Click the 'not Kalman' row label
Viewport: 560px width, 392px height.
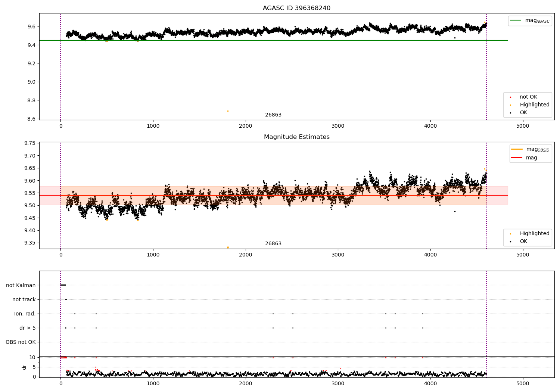point(21,285)
